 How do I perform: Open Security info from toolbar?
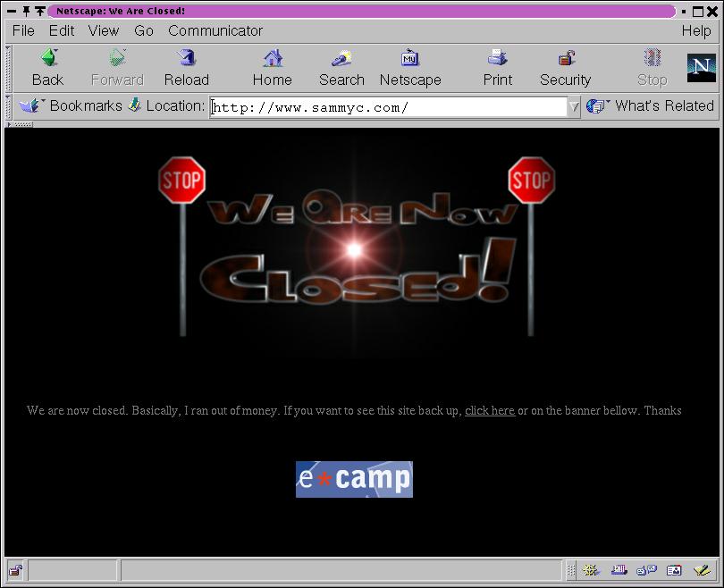pyautogui.click(x=565, y=67)
